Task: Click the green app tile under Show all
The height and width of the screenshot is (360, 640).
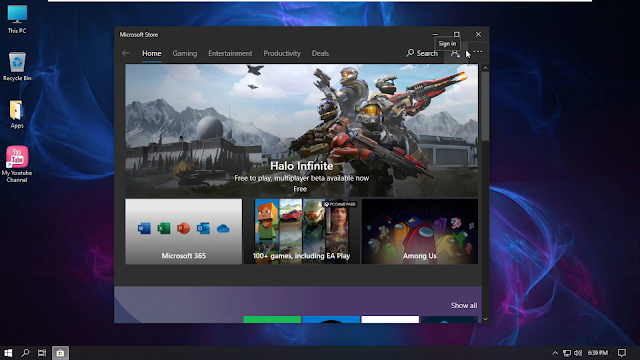Action: [x=272, y=320]
